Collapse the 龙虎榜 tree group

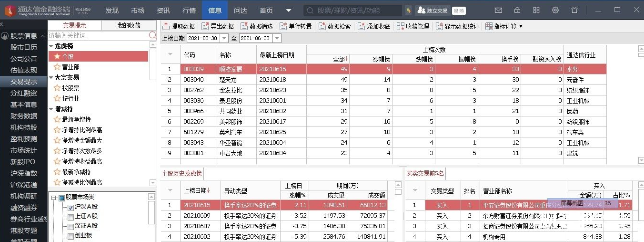coord(51,46)
